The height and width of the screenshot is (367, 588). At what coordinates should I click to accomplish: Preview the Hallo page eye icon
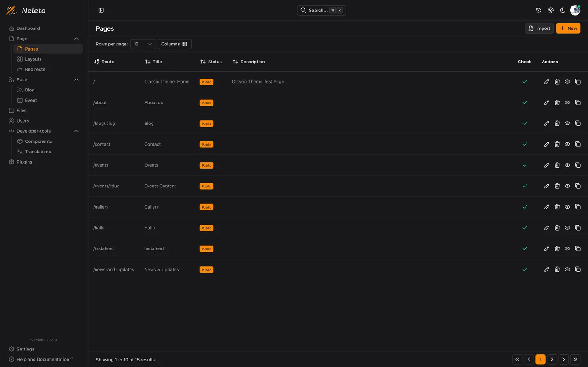pos(567,228)
